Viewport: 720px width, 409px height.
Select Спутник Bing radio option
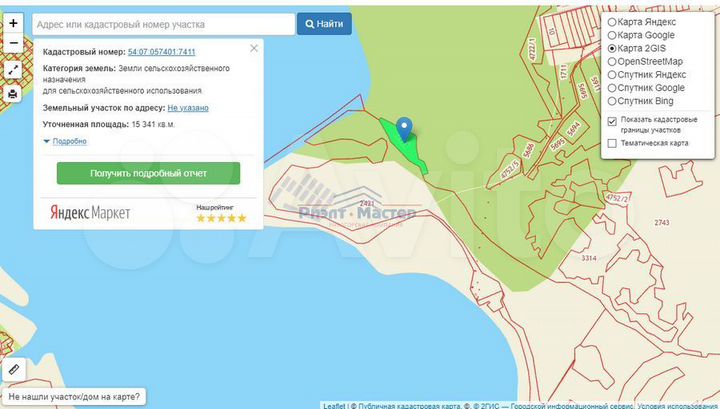(x=612, y=101)
